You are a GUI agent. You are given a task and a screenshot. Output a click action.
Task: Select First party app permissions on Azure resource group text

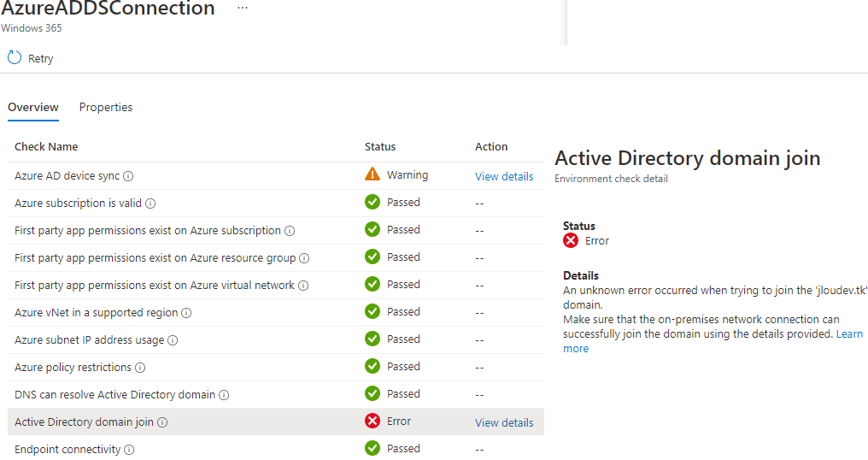[155, 257]
